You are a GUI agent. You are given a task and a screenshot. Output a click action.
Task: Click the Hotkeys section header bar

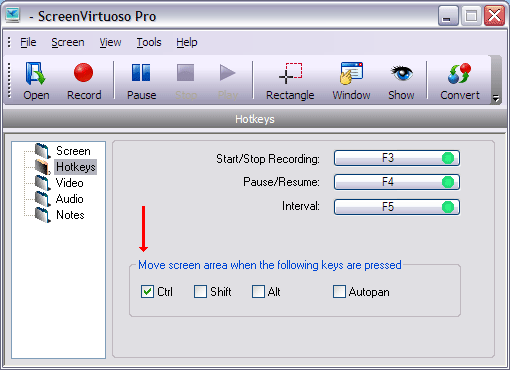(255, 119)
